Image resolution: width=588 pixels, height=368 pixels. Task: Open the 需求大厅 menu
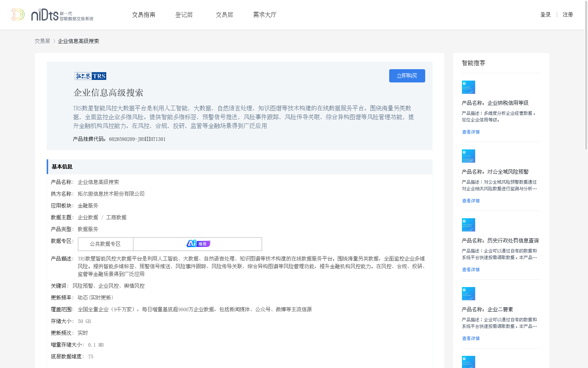tap(265, 15)
